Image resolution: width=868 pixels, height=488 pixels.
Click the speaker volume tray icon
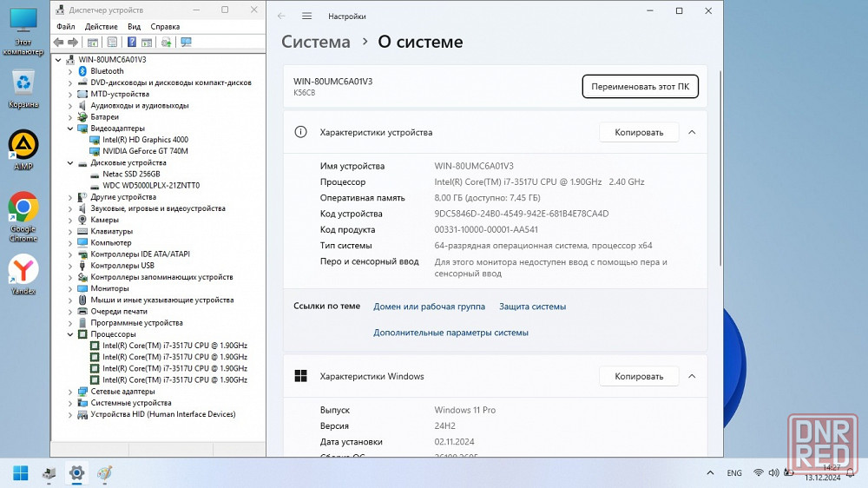(773, 472)
